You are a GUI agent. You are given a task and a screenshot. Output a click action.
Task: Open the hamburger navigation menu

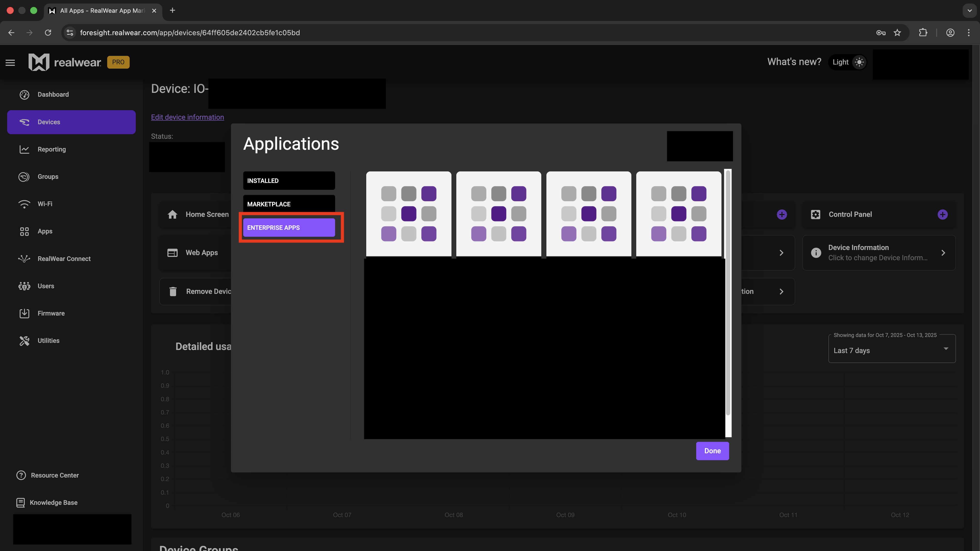[x=10, y=62]
